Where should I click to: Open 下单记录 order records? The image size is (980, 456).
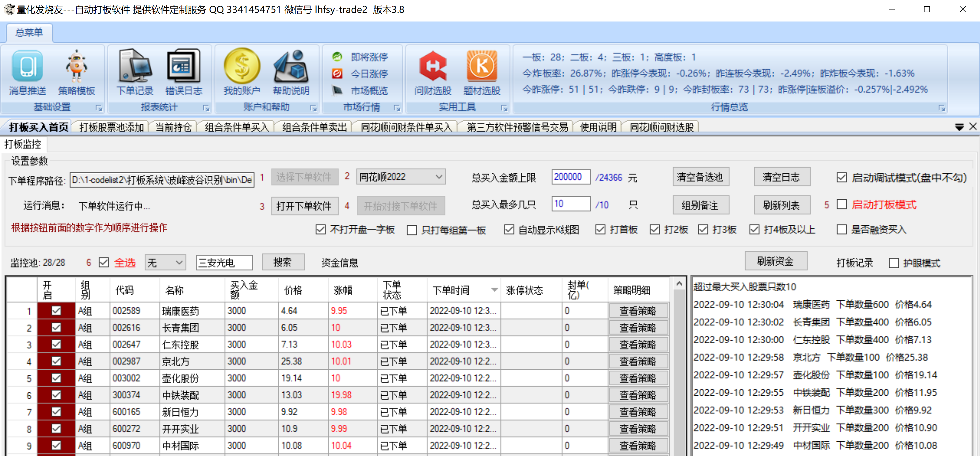pyautogui.click(x=135, y=73)
